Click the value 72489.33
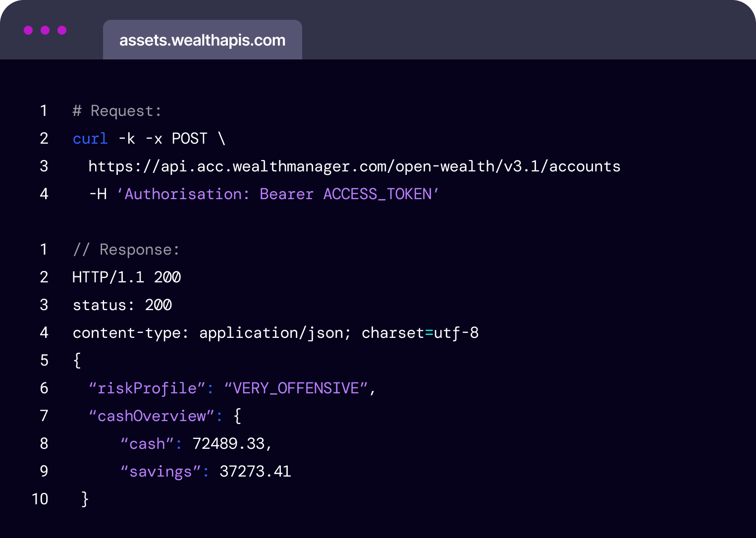This screenshot has height=538, width=756. [228, 444]
